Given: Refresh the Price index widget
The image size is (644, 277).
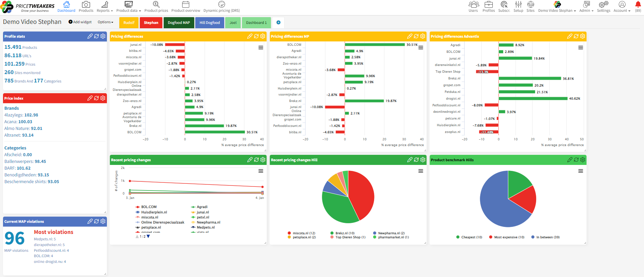Looking at the screenshot, I should tap(96, 98).
